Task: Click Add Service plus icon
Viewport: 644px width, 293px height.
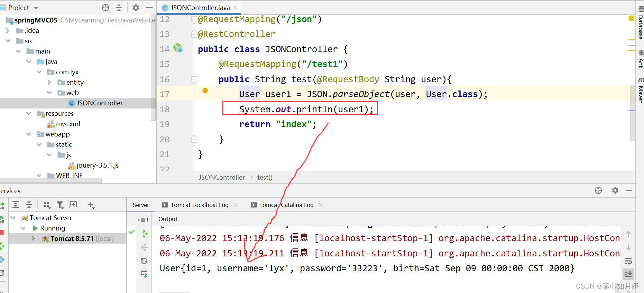Action: (x=91, y=205)
